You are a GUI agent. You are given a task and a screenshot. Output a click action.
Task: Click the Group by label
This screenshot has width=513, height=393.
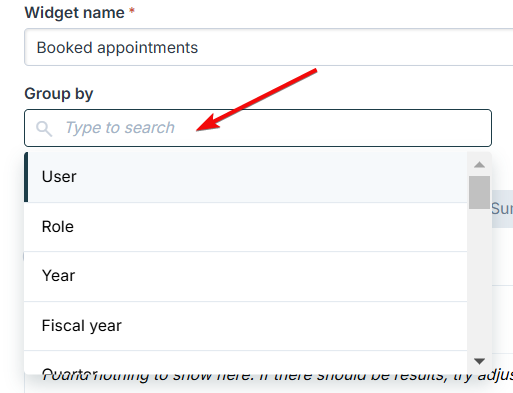pos(59,94)
